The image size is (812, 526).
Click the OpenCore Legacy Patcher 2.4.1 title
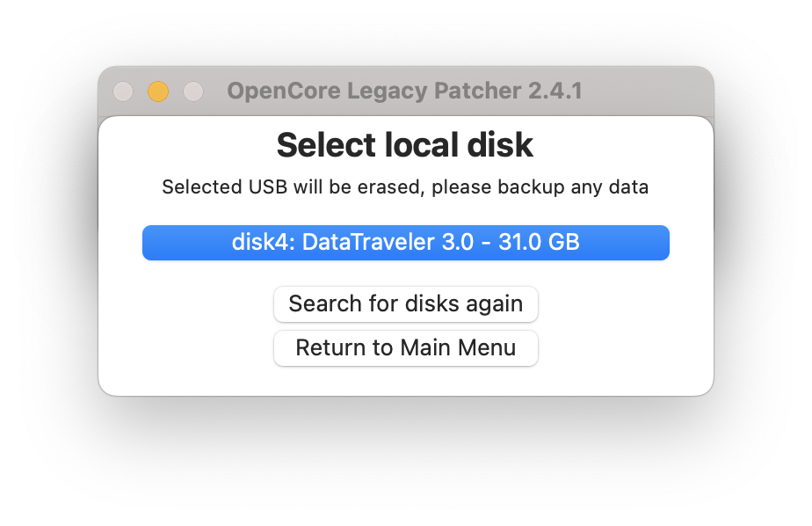[x=405, y=91]
